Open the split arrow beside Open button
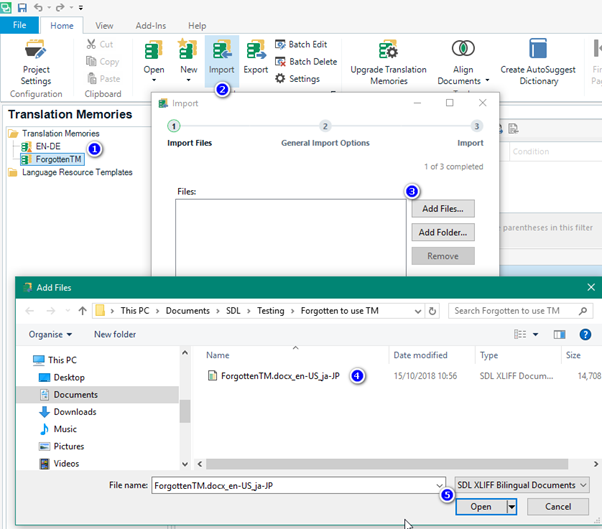602x529 pixels. point(511,507)
